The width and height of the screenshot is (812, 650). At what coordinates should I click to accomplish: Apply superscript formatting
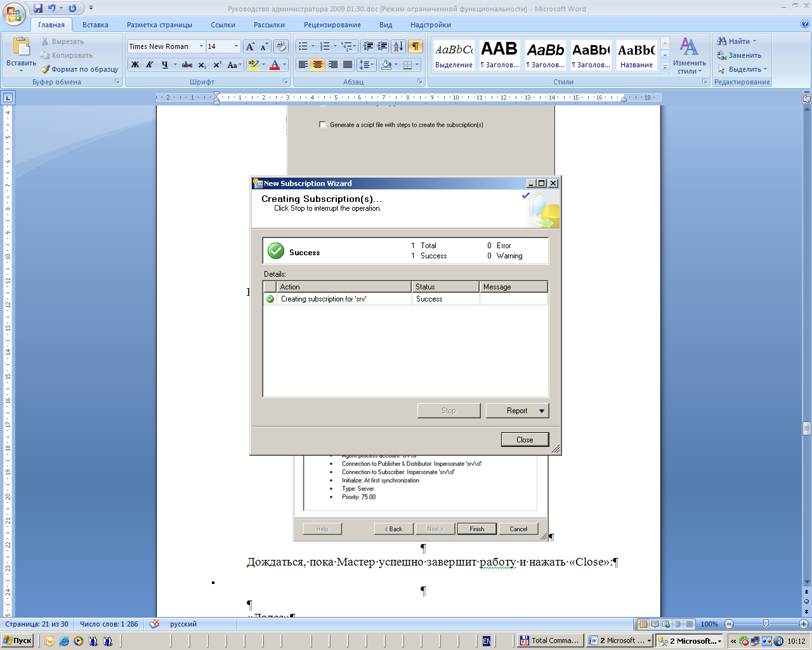[x=217, y=65]
